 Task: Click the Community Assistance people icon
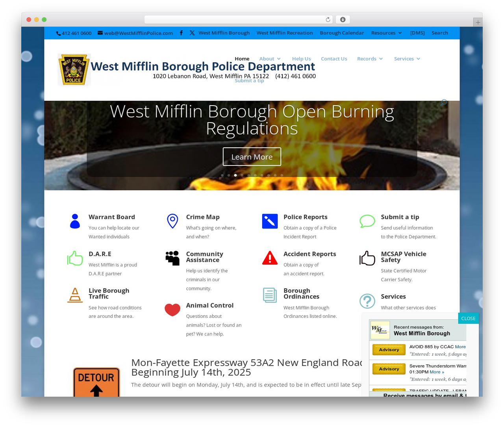172,258
